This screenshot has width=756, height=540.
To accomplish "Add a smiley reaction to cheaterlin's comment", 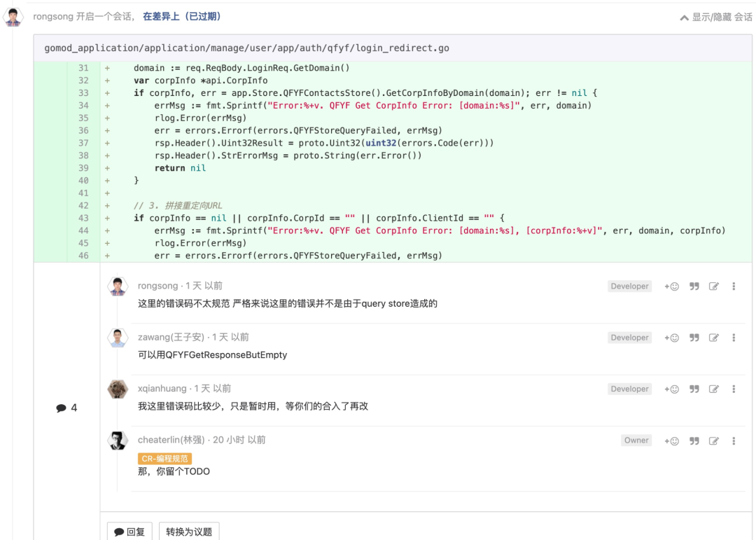I will coord(671,440).
